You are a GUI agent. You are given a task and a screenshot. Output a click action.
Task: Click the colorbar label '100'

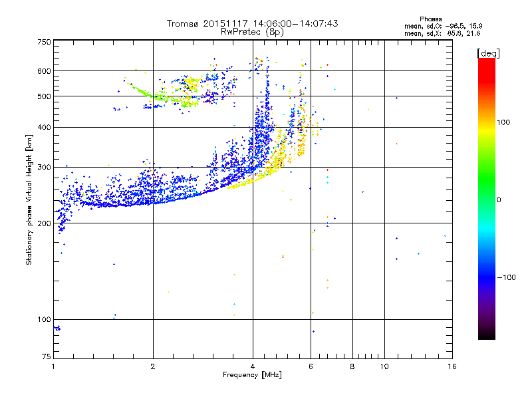[503, 122]
